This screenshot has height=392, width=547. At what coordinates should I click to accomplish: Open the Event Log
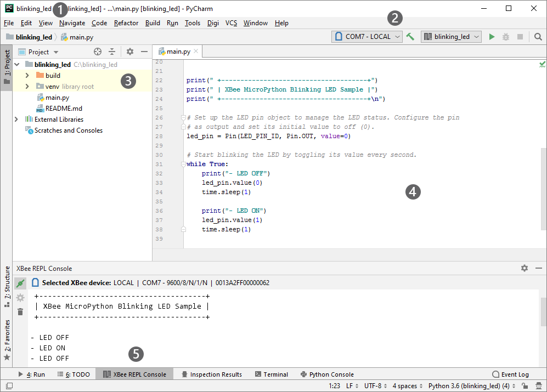[x=511, y=374]
